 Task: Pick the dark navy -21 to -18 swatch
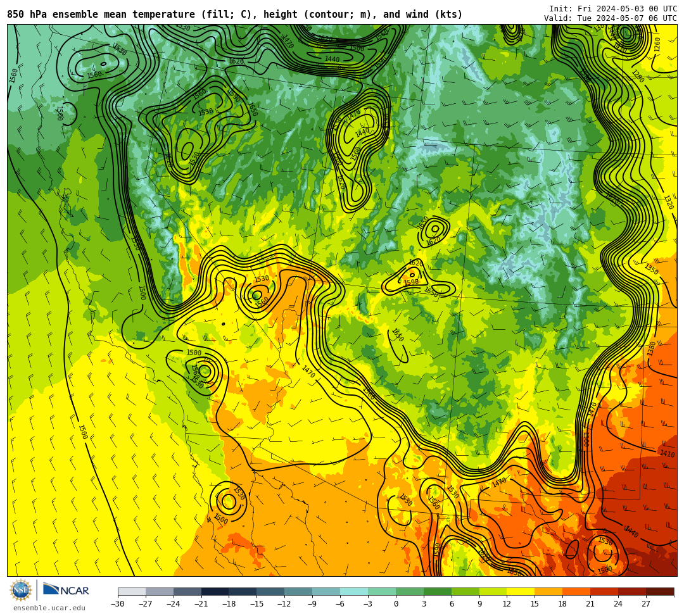pos(215,591)
